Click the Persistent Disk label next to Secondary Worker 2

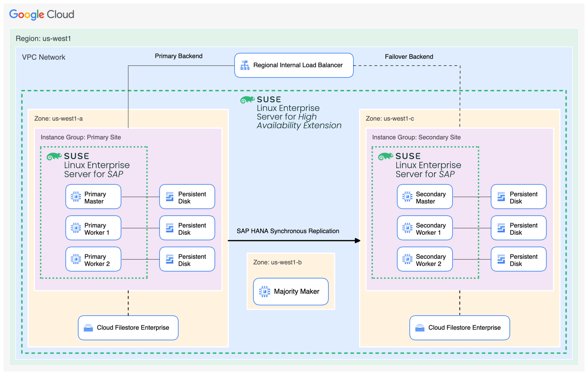coord(524,260)
